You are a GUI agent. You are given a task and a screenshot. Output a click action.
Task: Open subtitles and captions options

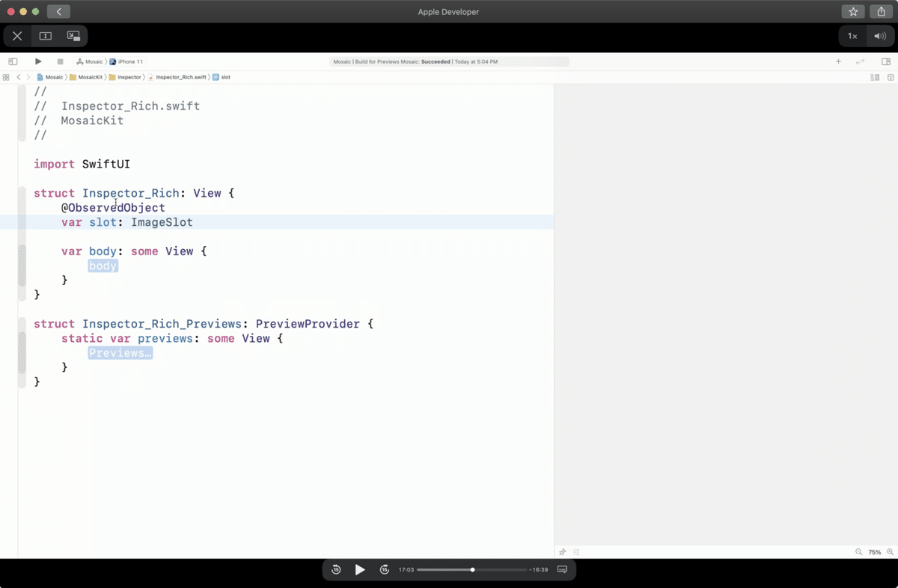(x=562, y=570)
